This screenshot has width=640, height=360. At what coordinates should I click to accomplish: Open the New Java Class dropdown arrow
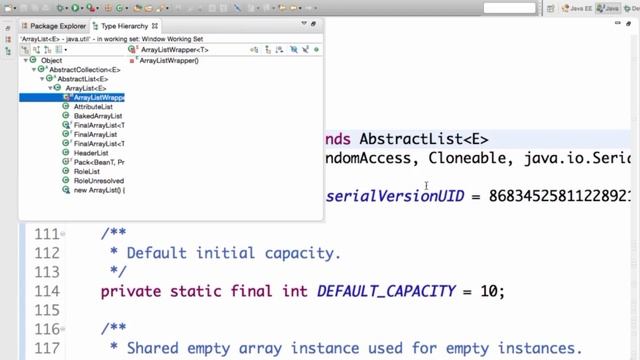pyautogui.click(x=127, y=8)
